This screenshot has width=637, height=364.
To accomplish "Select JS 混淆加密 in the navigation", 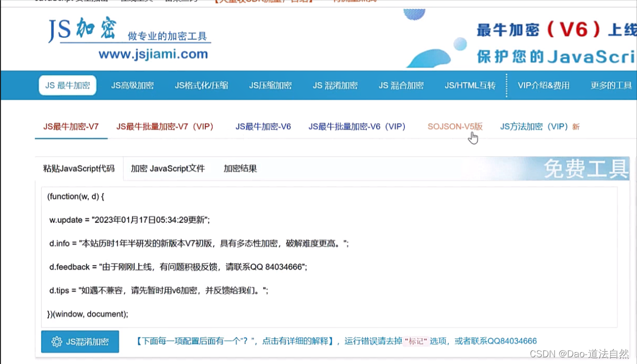I will (335, 85).
